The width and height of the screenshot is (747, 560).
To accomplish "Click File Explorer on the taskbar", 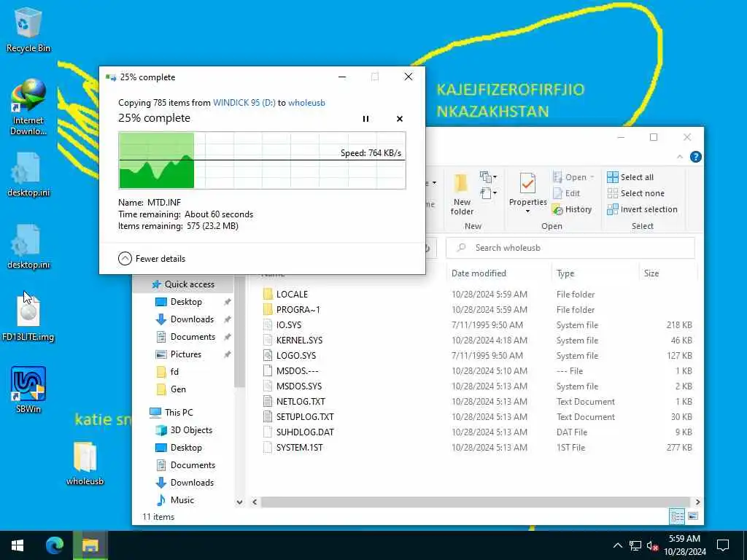I will click(90, 545).
